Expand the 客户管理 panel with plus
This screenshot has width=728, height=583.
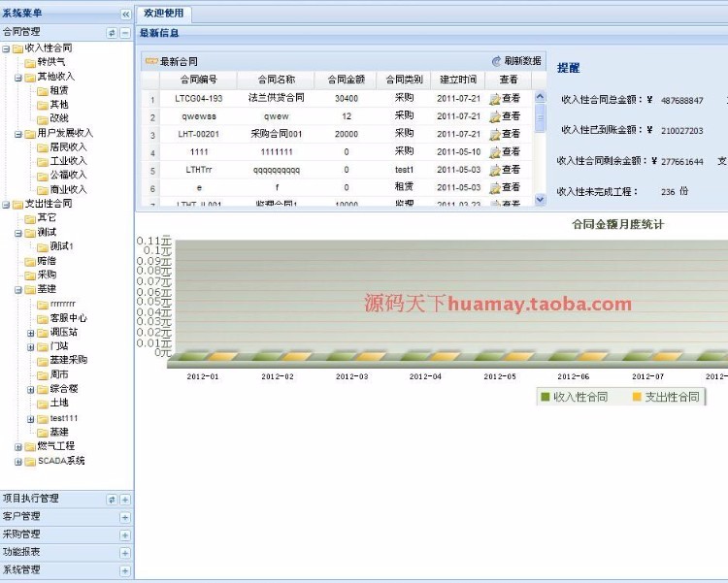click(125, 518)
